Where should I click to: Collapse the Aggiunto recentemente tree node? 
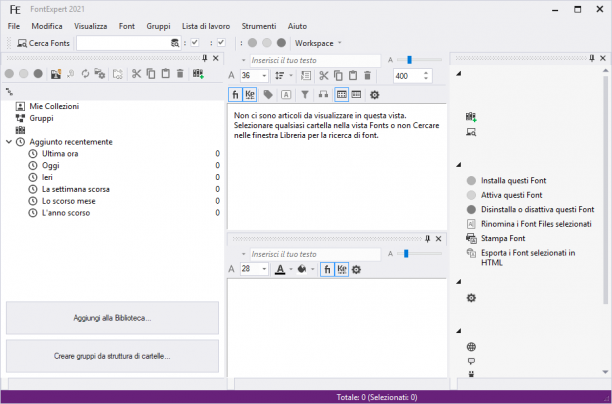[9, 142]
